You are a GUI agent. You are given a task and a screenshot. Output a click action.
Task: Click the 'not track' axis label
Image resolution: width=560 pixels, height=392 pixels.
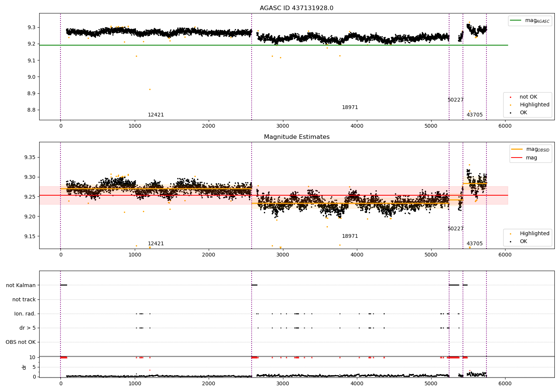pos(24,299)
